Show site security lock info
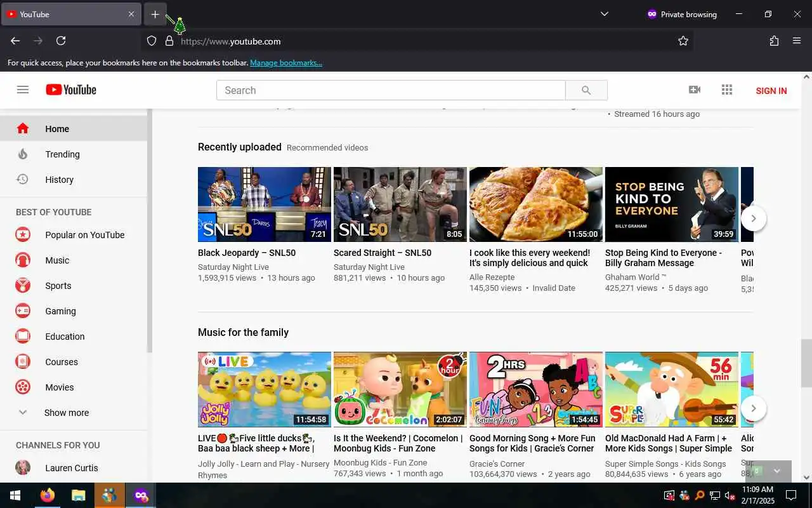Viewport: 812px width, 508px height. pyautogui.click(x=169, y=41)
